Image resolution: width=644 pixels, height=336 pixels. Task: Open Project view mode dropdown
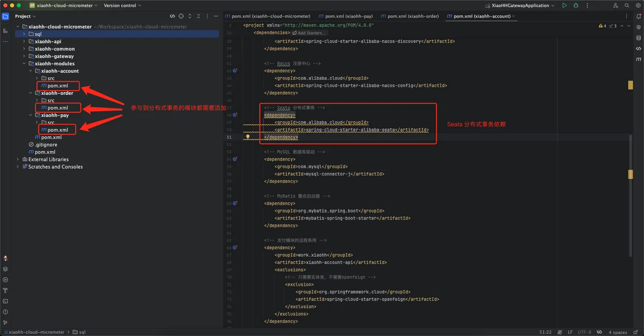point(25,16)
